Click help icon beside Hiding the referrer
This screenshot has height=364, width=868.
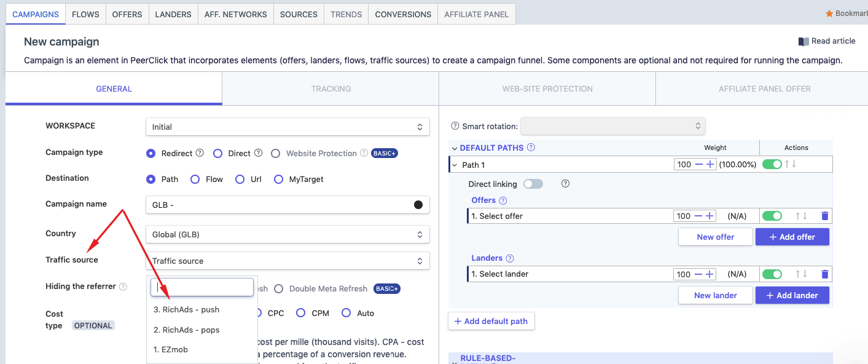click(x=123, y=287)
